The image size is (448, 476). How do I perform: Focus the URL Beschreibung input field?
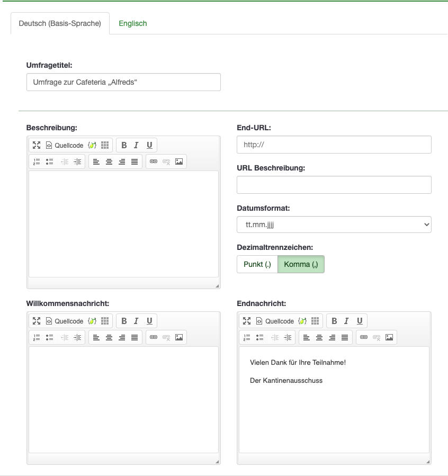[x=334, y=185]
